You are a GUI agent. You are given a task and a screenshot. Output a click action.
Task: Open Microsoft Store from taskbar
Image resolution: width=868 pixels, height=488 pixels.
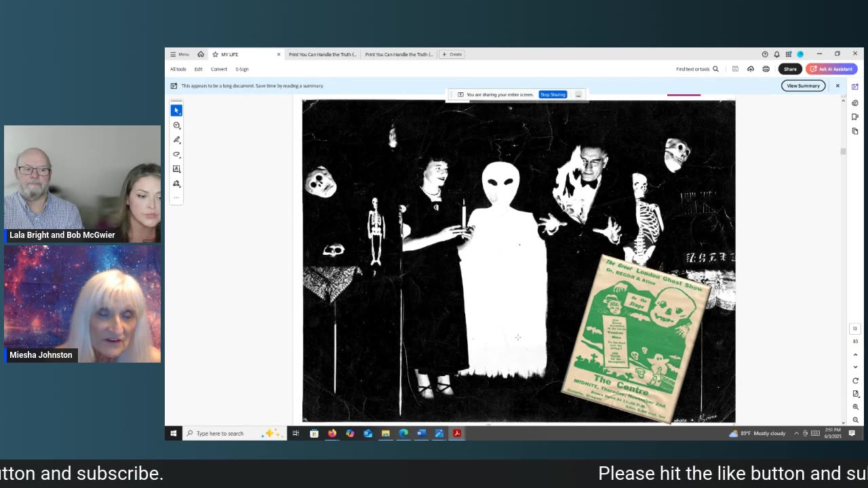coord(314,433)
